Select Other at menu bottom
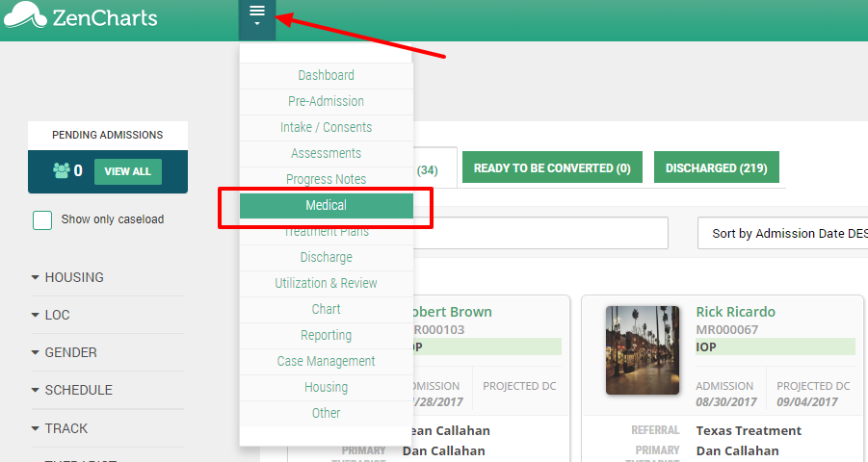Image resolution: width=868 pixels, height=462 pixels. click(x=326, y=413)
